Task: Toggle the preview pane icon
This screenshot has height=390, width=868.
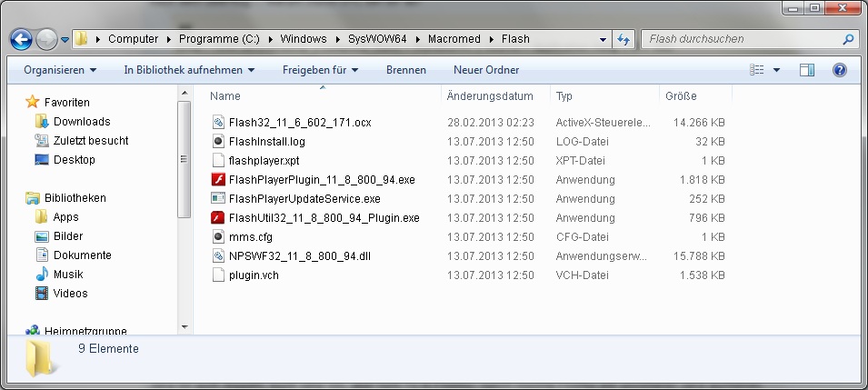Action: [807, 70]
